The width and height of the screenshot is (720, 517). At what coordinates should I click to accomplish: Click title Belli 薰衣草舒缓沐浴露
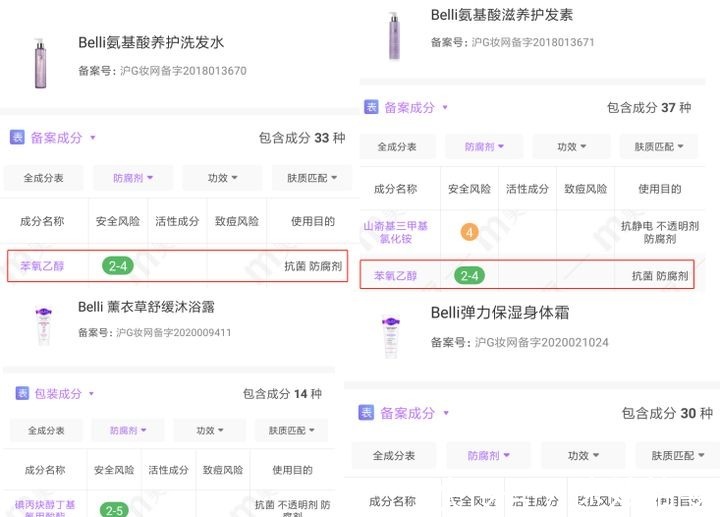tap(146, 307)
